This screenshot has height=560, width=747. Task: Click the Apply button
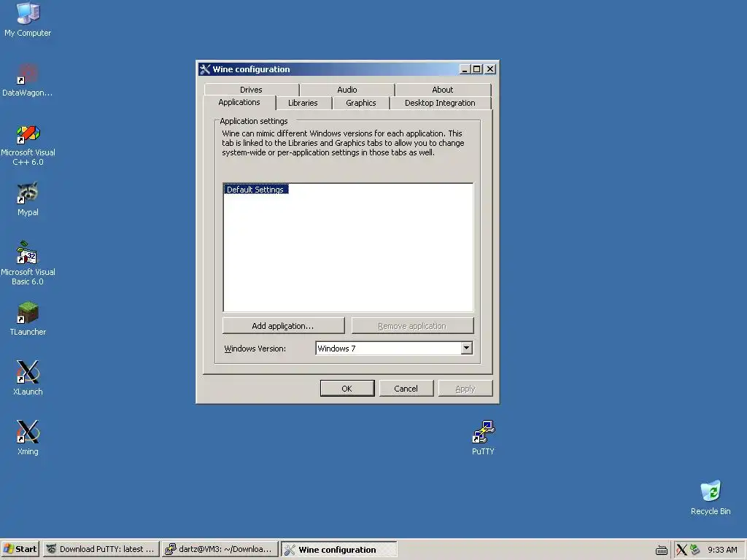tap(465, 389)
